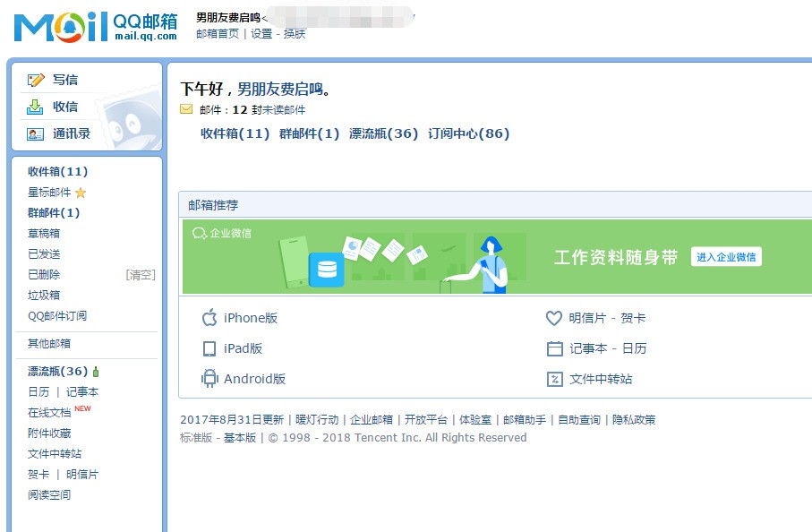Click 群邮件(1) in main summary
Viewport: 812px width, 532px height.
coord(309,133)
